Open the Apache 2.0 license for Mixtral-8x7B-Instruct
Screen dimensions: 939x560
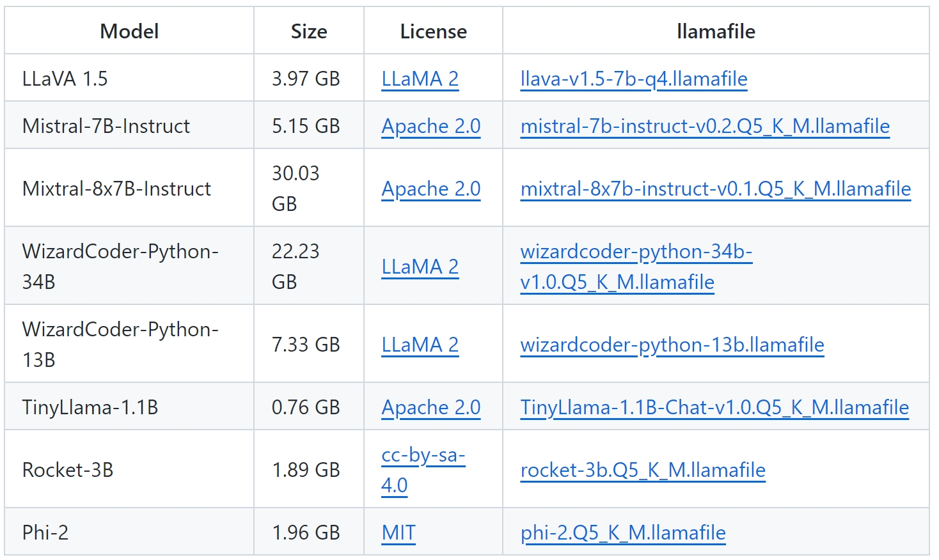coord(431,189)
